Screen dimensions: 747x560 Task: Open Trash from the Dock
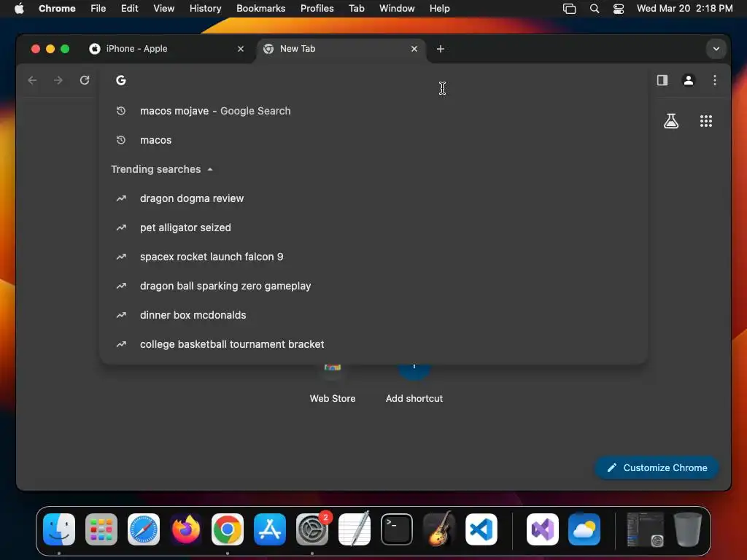(x=687, y=529)
